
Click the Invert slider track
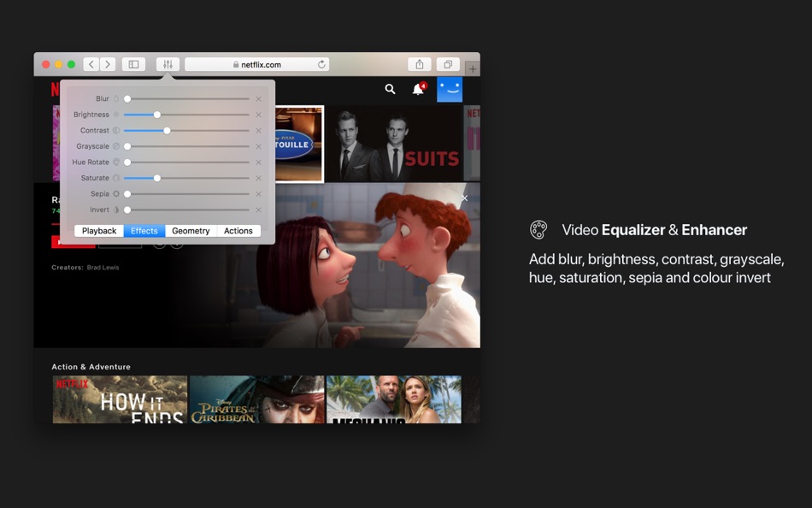(187, 210)
